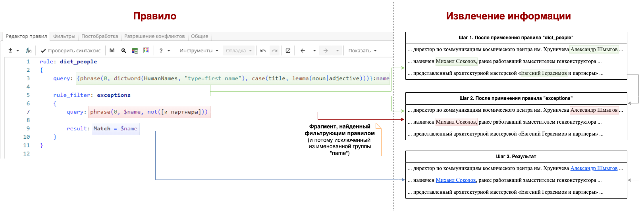Click the back navigation arrow
Image resolution: width=644 pixels, height=214 pixels.
click(303, 51)
